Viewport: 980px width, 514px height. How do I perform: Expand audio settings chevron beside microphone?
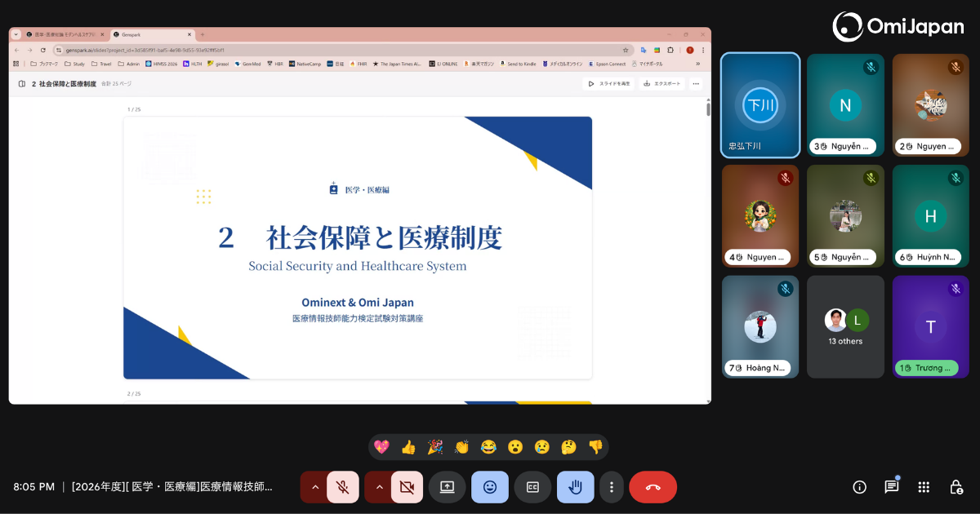coord(314,487)
